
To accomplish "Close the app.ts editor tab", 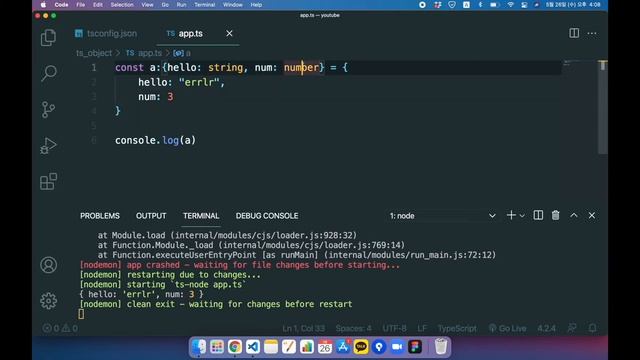I will click(x=229, y=33).
